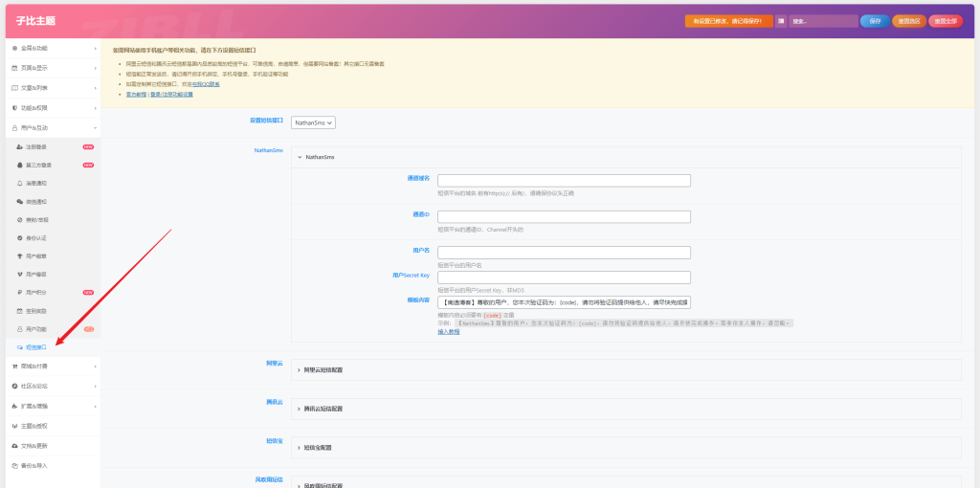Click the 子比主题 header title
The height and width of the screenshot is (488, 980).
tap(35, 21)
